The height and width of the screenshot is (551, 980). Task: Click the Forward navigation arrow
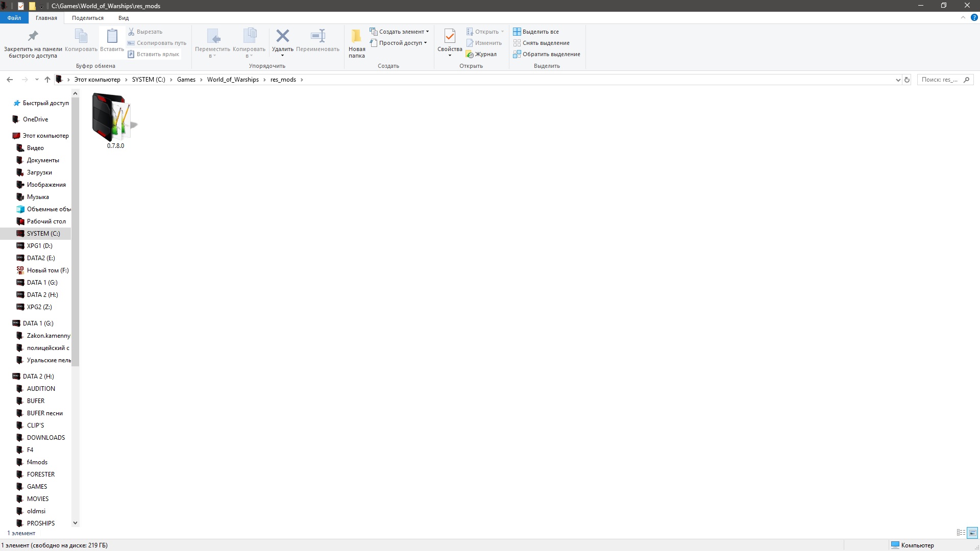tap(24, 80)
